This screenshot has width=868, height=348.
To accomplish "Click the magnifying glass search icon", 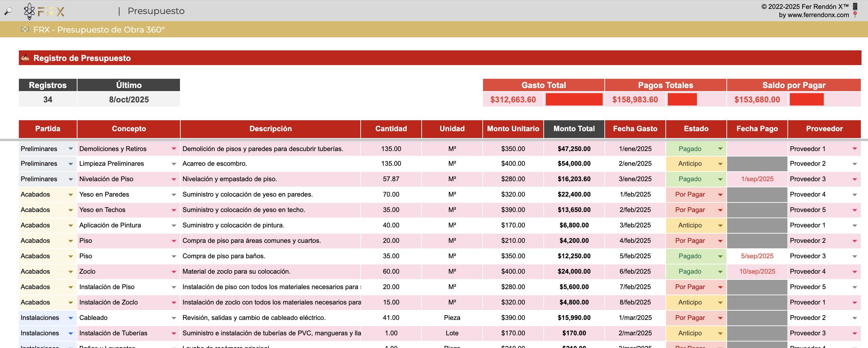I will click(x=8, y=11).
